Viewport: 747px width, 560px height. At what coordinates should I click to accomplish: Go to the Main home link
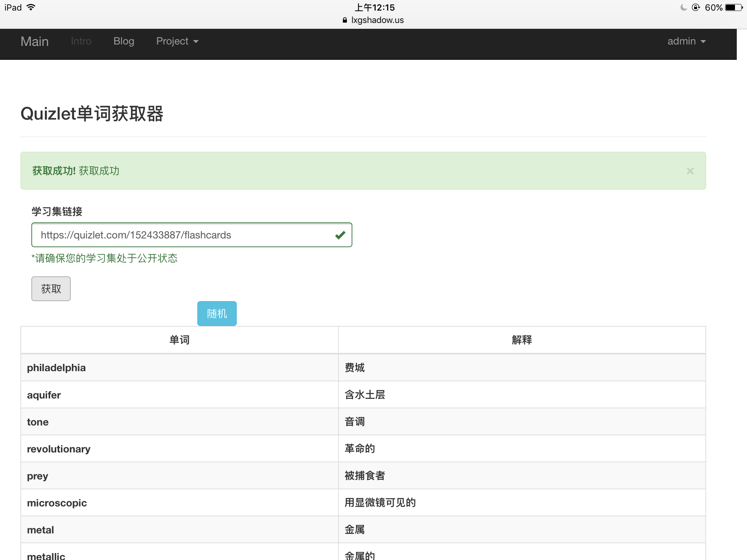(35, 41)
